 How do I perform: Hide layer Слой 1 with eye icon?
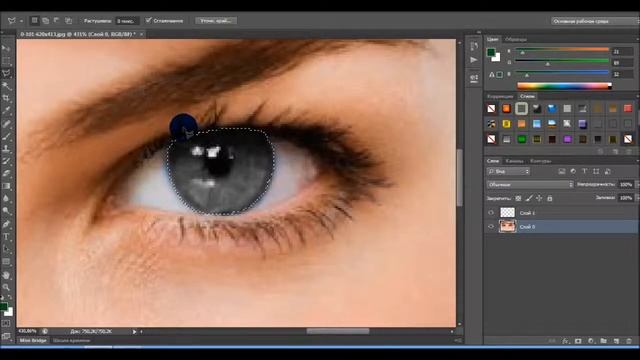491,213
